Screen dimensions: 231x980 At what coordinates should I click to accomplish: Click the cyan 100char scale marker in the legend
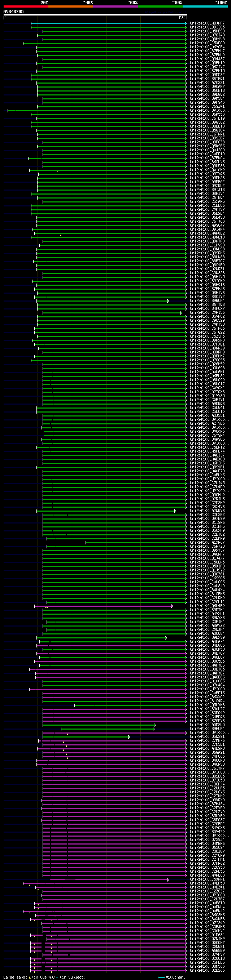(161, 977)
